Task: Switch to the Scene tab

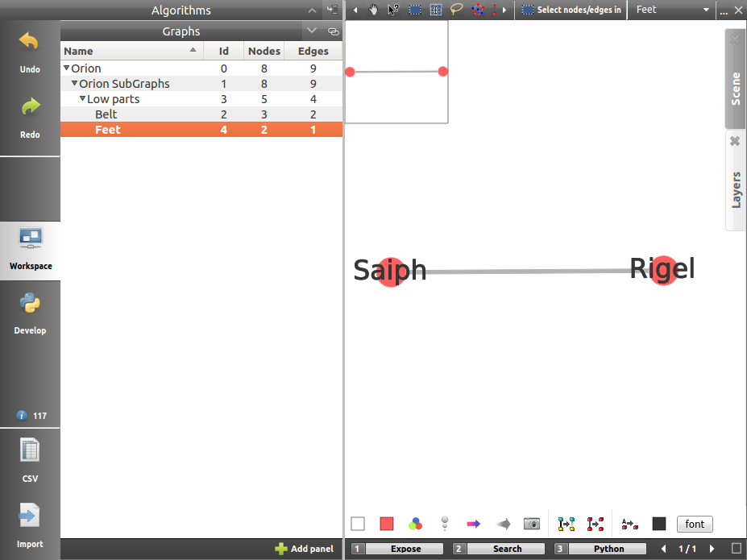Action: pyautogui.click(x=735, y=89)
